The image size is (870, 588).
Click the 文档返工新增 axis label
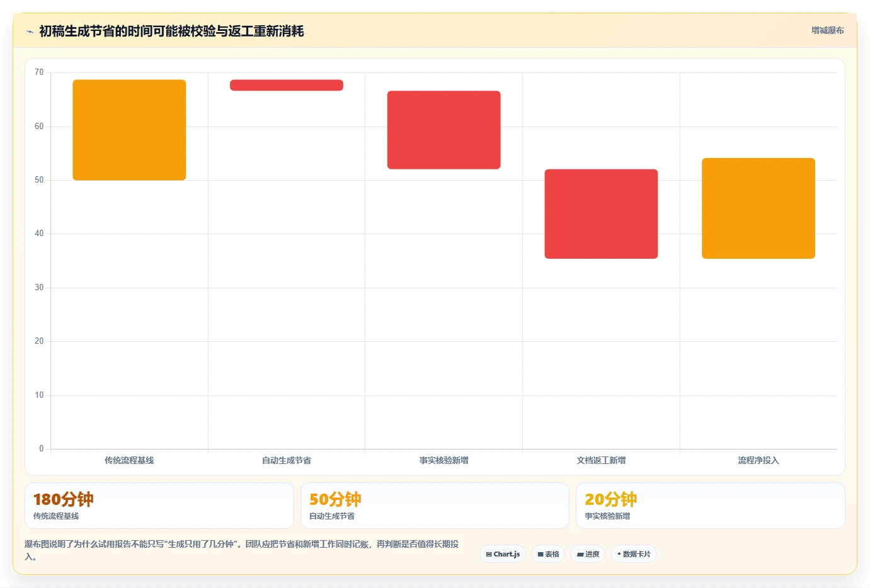(x=601, y=460)
